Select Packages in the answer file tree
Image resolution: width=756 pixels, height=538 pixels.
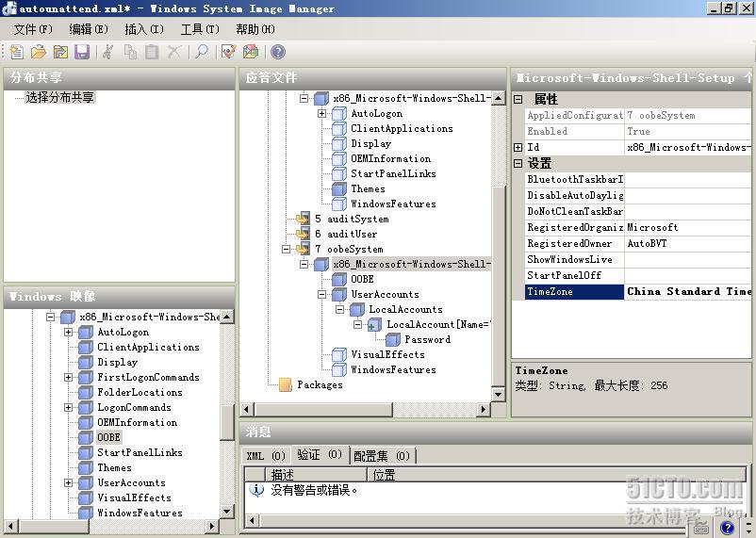coord(320,384)
